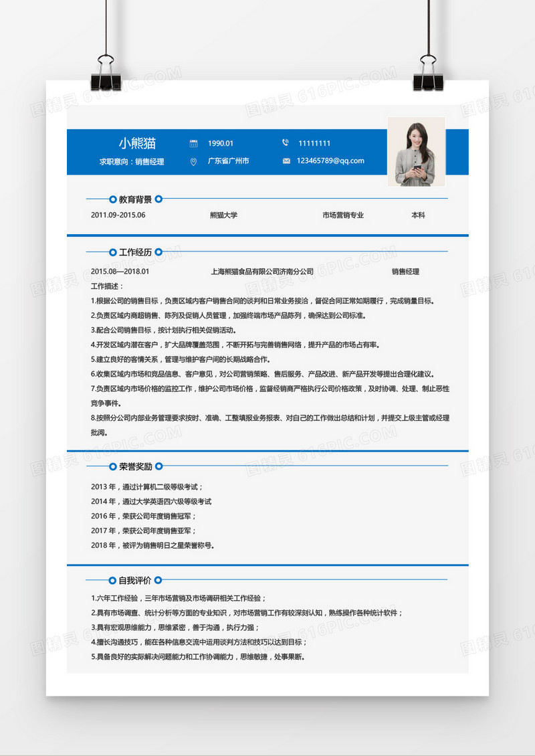This screenshot has height=756, width=535.
Task: Click the phone icon beside 11111111
Action: pyautogui.click(x=286, y=143)
